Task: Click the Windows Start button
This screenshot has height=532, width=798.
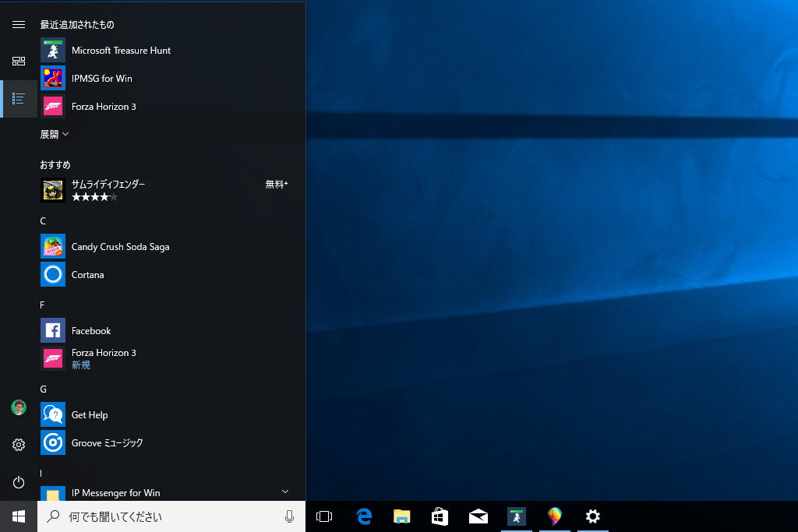Action: 19,516
